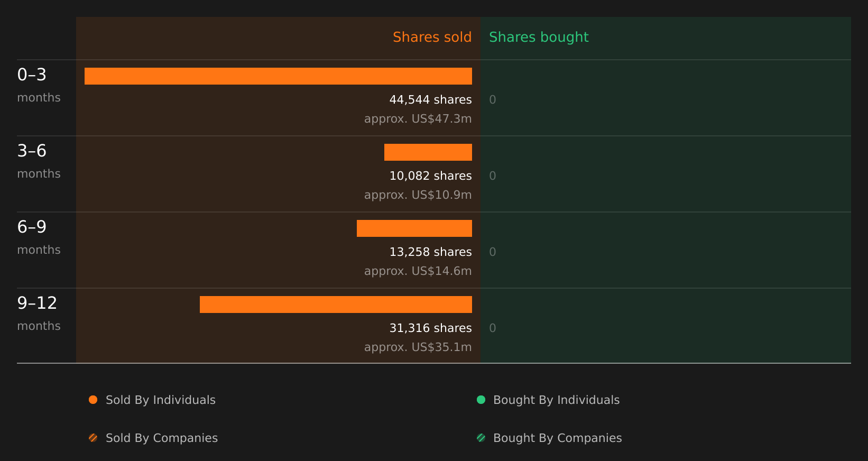This screenshot has height=461, width=868.
Task: Click the '31,316 shares' value
Action: click(430, 328)
